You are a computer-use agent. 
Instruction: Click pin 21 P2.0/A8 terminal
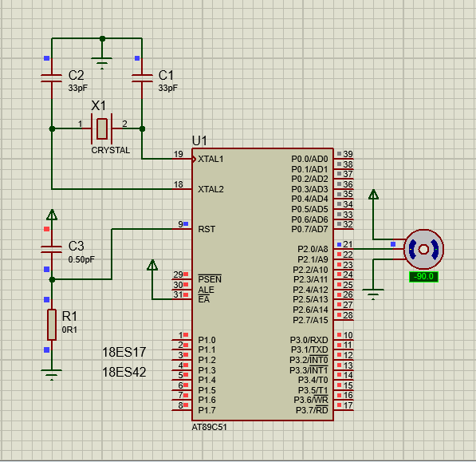pyautogui.click(x=344, y=249)
